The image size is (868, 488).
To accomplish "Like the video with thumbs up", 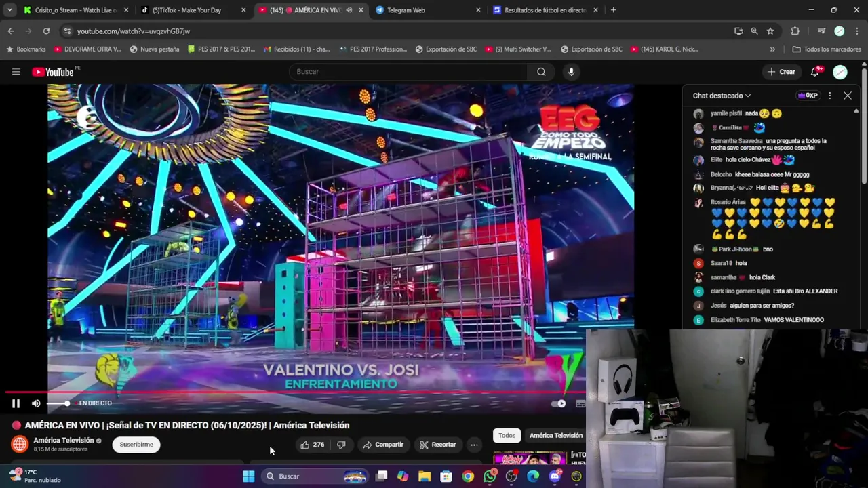I will click(x=313, y=445).
